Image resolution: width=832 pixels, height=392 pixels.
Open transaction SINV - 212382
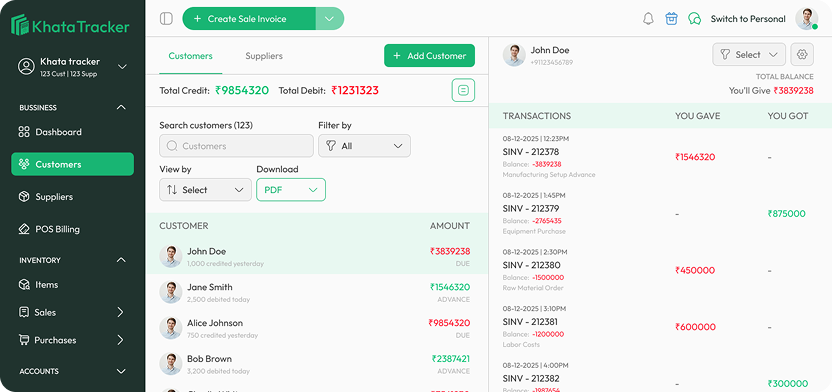[531, 379]
